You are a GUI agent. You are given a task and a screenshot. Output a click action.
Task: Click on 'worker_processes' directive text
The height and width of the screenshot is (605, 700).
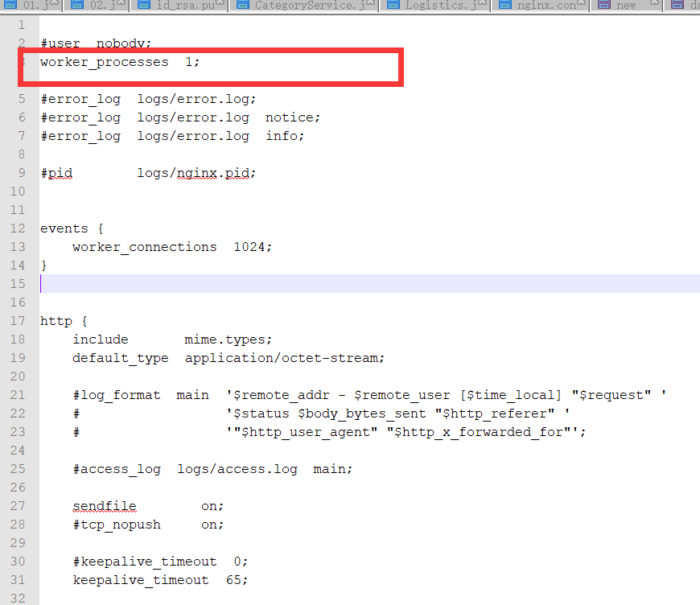(105, 62)
